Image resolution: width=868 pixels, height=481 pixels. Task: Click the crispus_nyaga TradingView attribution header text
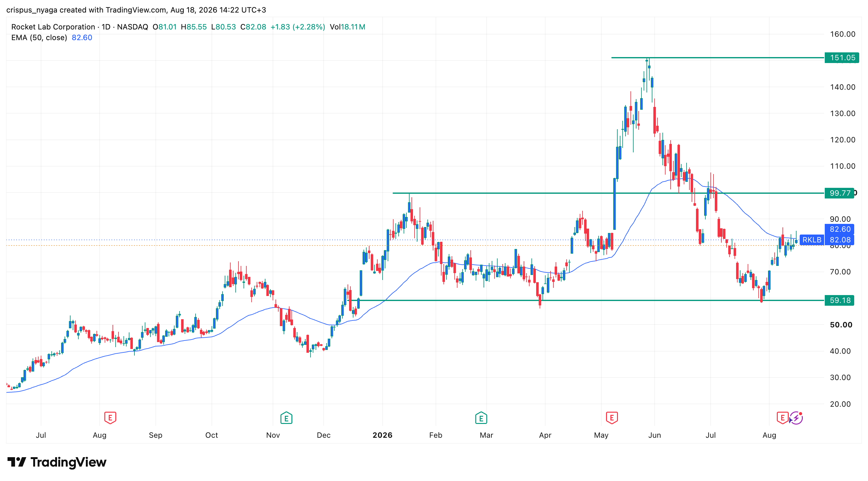pyautogui.click(x=136, y=10)
